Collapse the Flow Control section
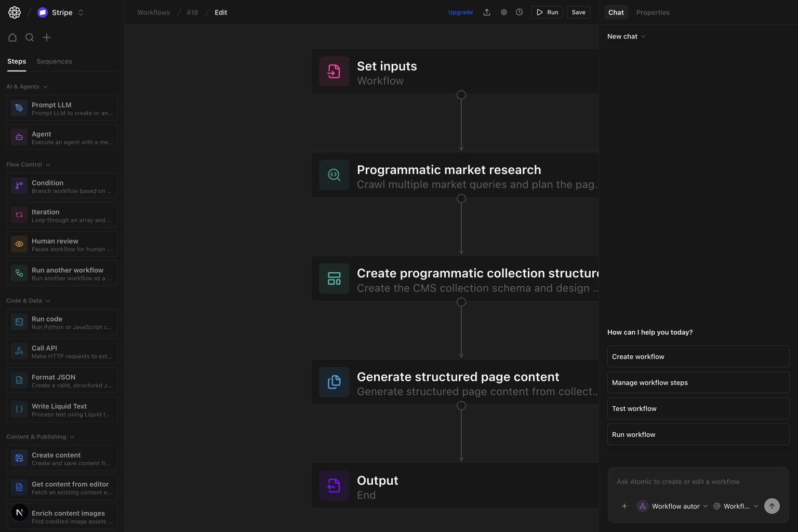Screen dimensions: 798x532 tap(28, 165)
